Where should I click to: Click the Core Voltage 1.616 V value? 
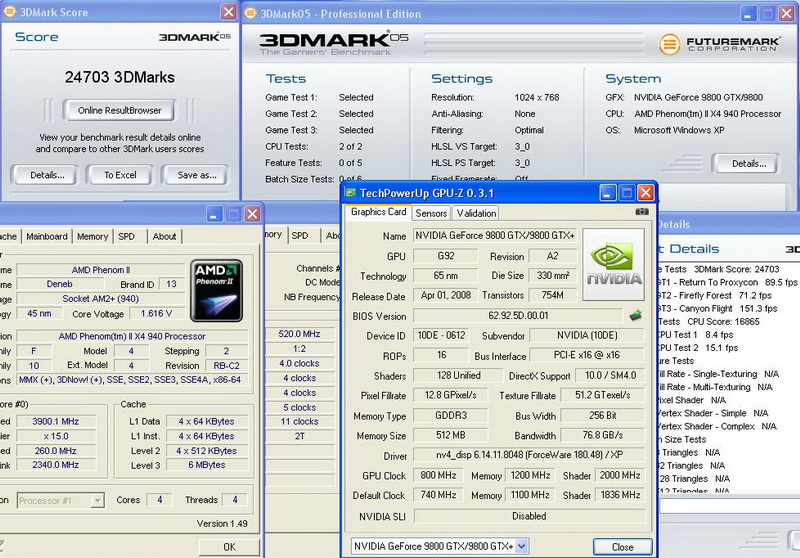click(x=156, y=313)
